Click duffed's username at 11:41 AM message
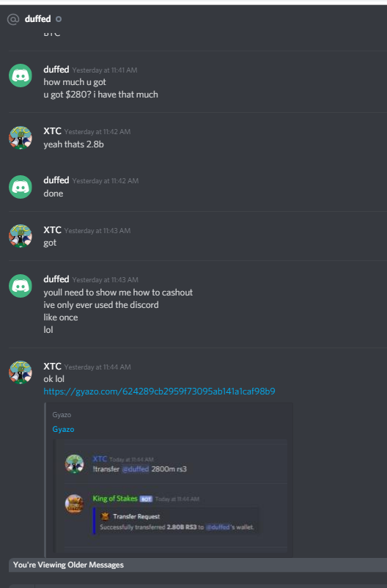 click(56, 70)
